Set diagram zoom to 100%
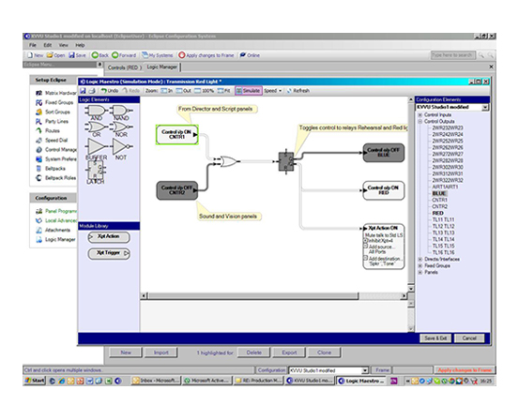519x420 pixels. point(204,91)
